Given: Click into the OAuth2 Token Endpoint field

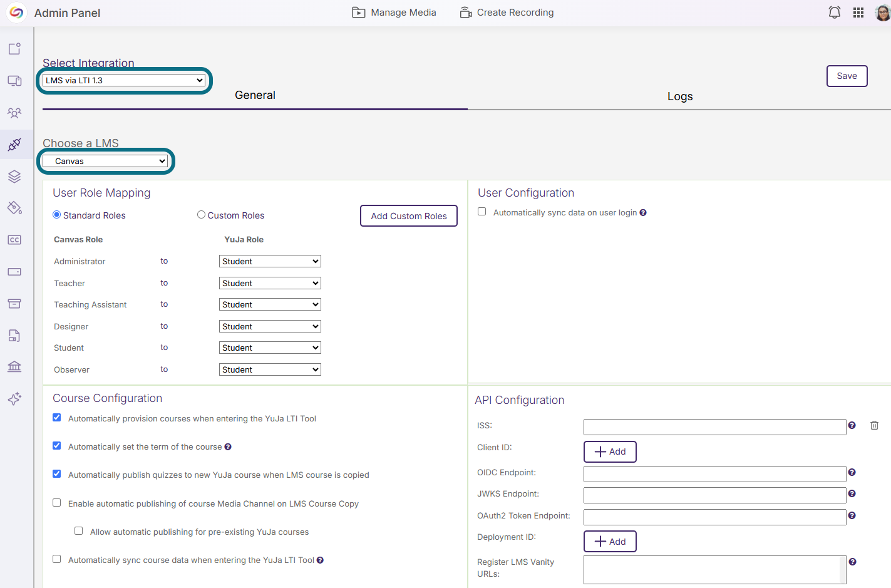Looking at the screenshot, I should [x=714, y=517].
